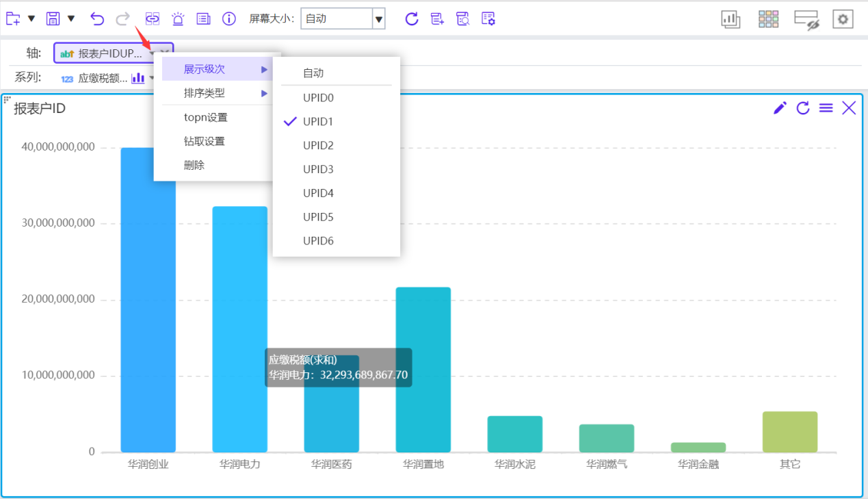Screen dimensions: 868x499
Task: Click the 123 numeric icon of series field
Action: tap(67, 79)
